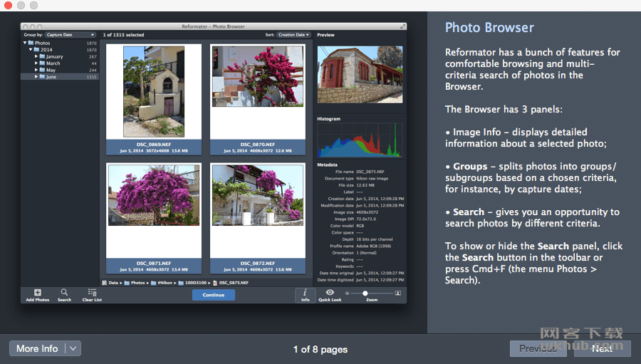The height and width of the screenshot is (364, 641).
Task: Collapse the Photos root folder triangle
Action: [x=25, y=43]
